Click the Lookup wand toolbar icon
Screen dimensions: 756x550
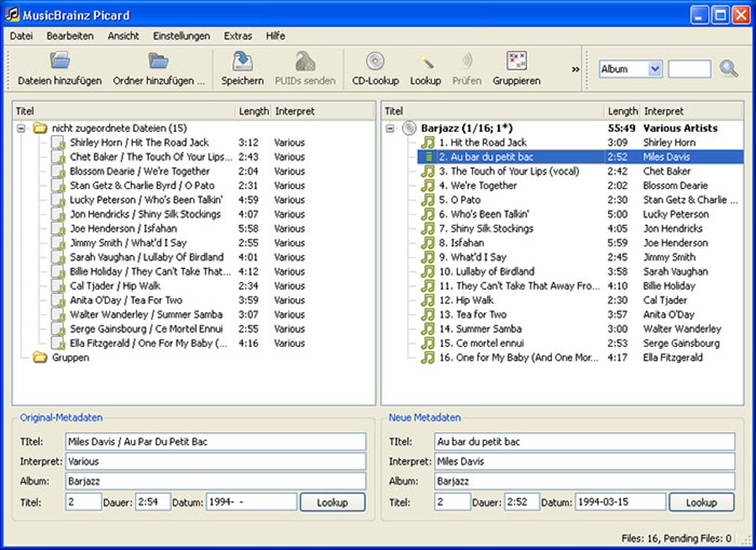425,61
